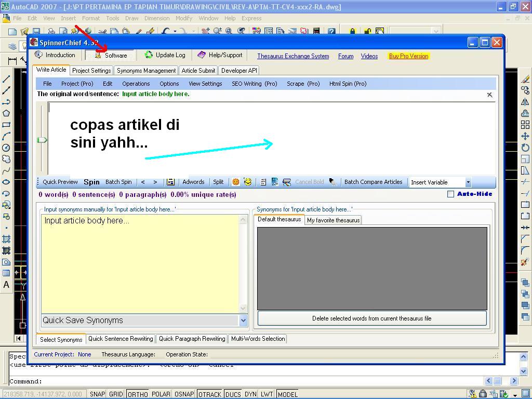Click AutoCAD's New drawing icon
This screenshot has height=399, width=532.
(12, 32)
